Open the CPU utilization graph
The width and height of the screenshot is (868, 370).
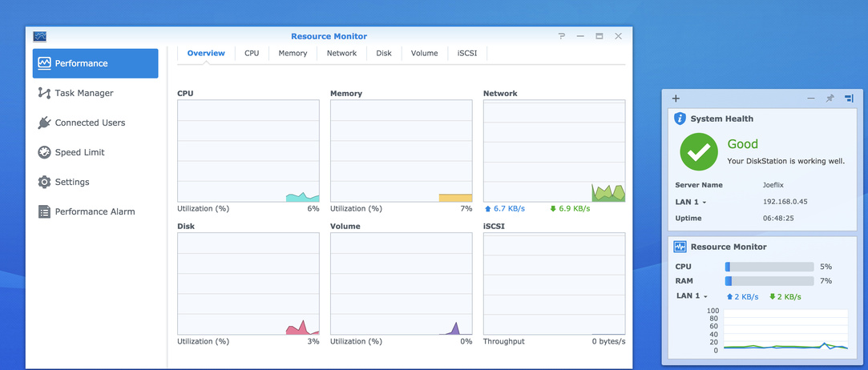[248, 151]
